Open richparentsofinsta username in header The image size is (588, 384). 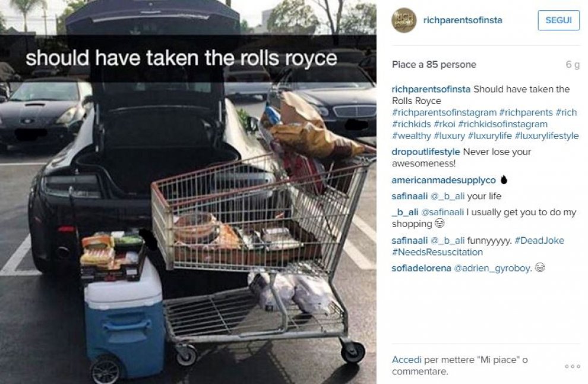pos(462,20)
